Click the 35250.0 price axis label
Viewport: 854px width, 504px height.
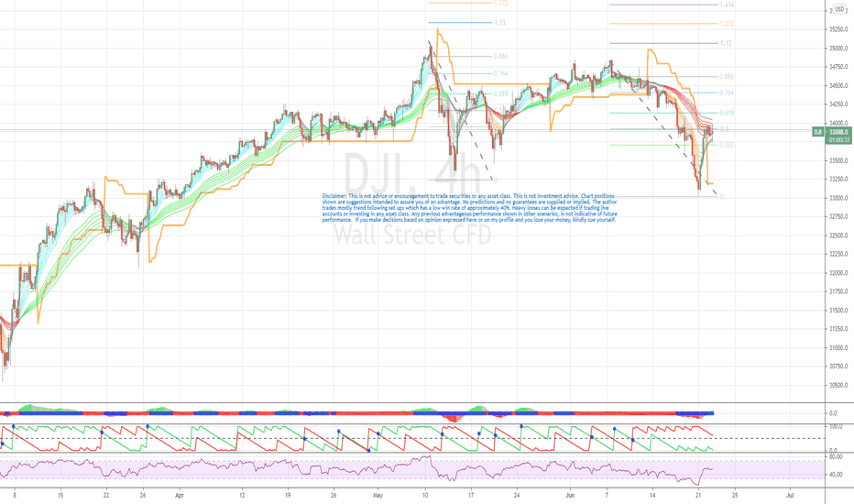[838, 29]
